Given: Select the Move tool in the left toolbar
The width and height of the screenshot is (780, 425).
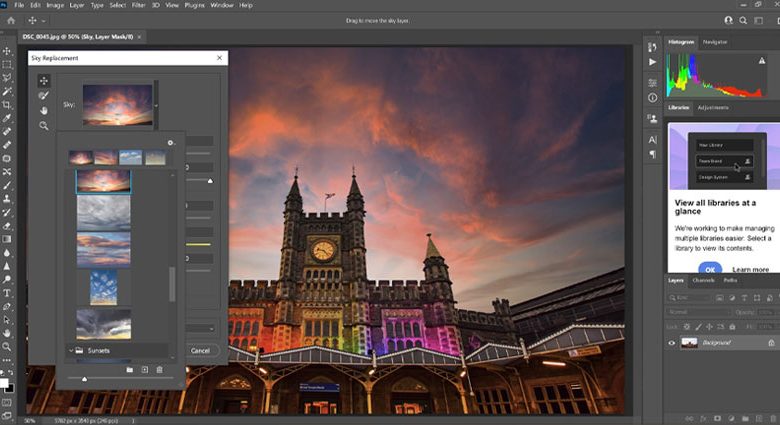Looking at the screenshot, I should (7, 51).
